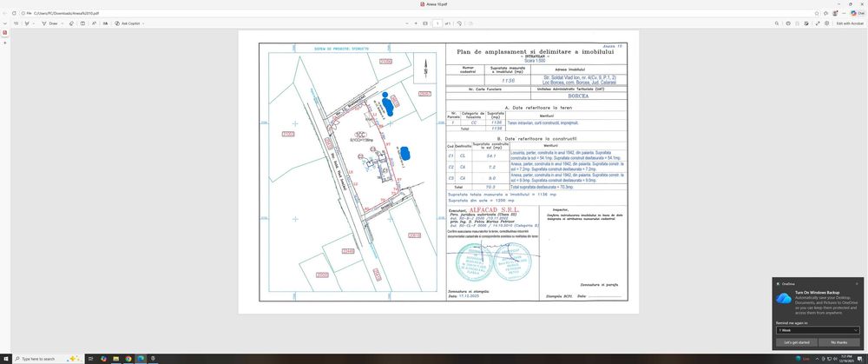Screen dimensions: 868x364
Task: Click the page number field
Action: (x=437, y=23)
